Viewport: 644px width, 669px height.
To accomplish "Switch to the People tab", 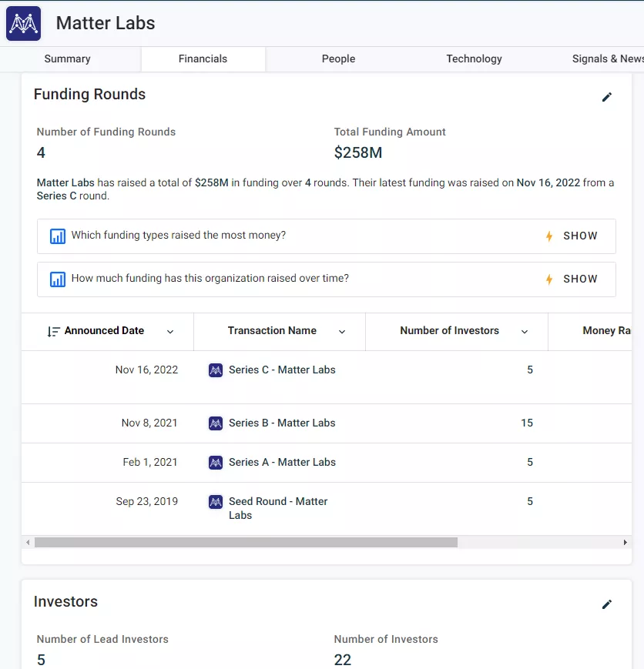I will 338,59.
